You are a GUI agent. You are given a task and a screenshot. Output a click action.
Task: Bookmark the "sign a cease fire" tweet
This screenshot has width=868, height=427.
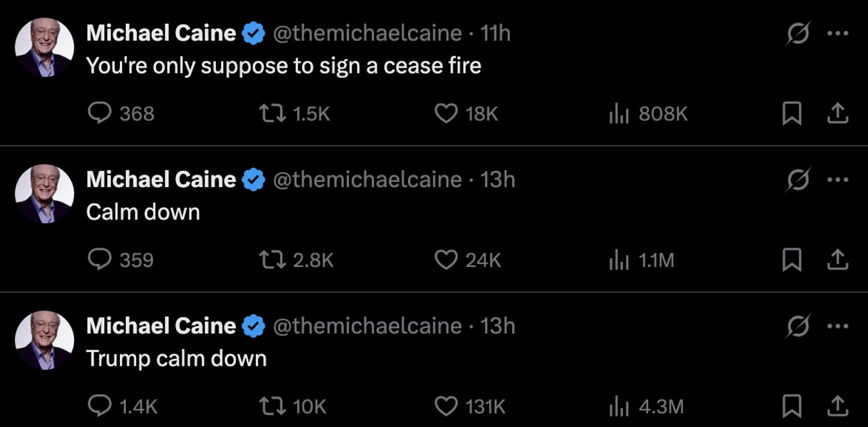791,114
